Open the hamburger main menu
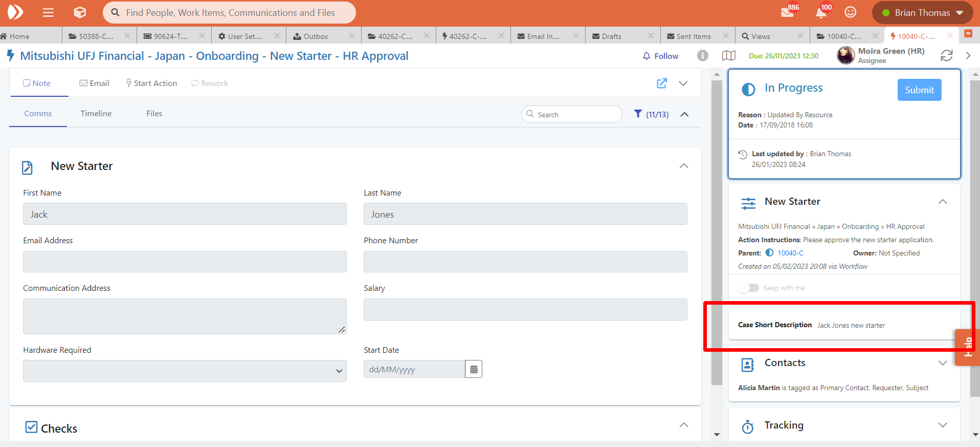Image resolution: width=980 pixels, height=447 pixels. point(48,13)
